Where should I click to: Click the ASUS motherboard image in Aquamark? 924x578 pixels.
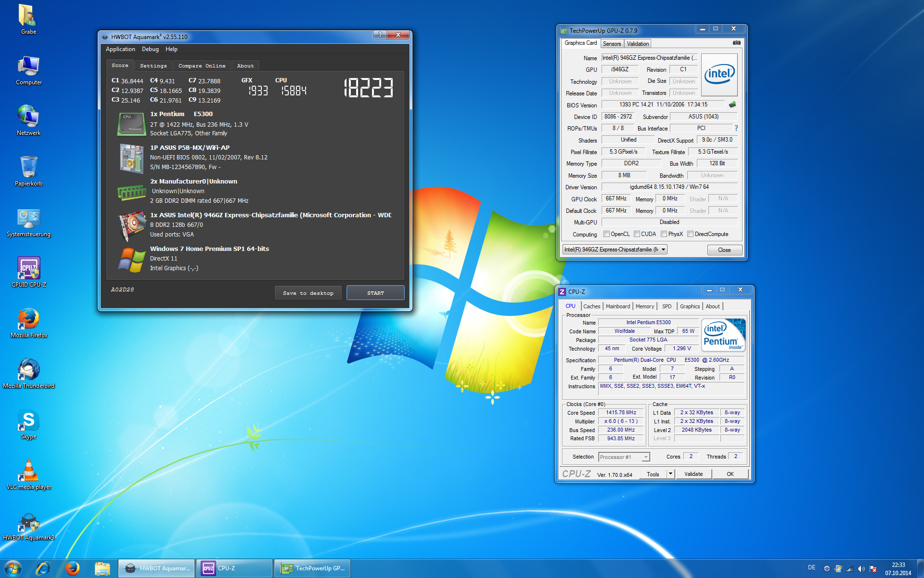(x=131, y=158)
